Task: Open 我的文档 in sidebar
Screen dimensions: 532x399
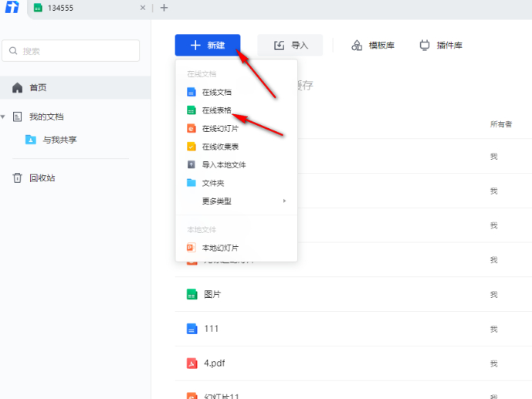Action: tap(46, 117)
